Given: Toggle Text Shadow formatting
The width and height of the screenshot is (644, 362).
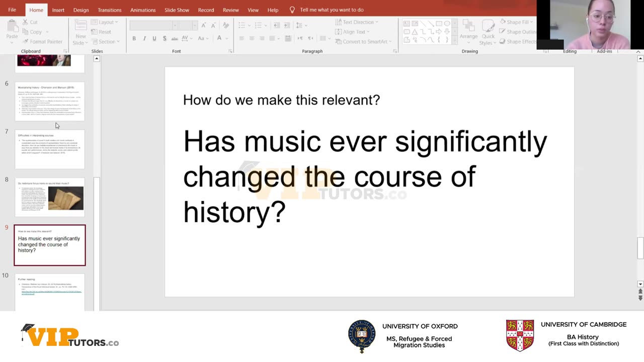Looking at the screenshot, I should tap(165, 38).
